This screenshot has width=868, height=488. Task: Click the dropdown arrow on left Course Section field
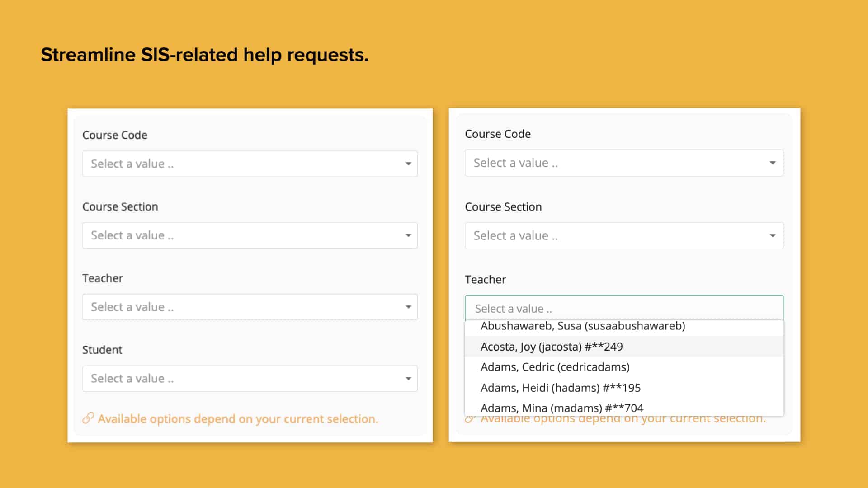pyautogui.click(x=408, y=235)
